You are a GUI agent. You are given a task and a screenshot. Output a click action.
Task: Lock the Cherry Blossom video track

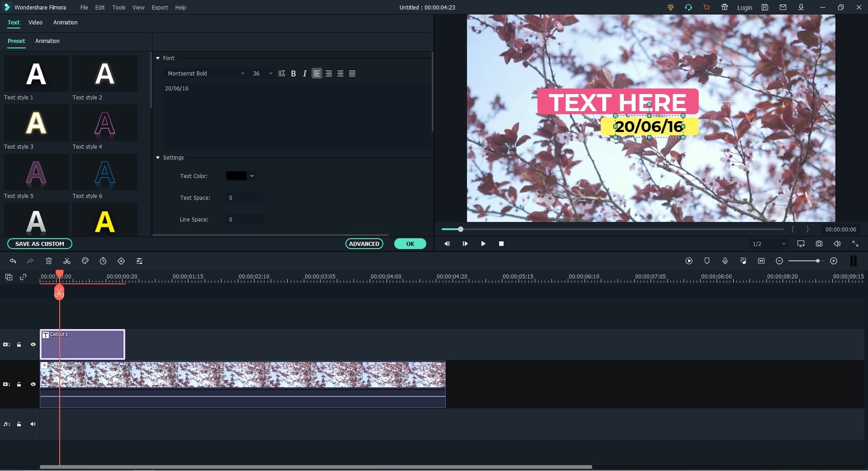pos(19,385)
